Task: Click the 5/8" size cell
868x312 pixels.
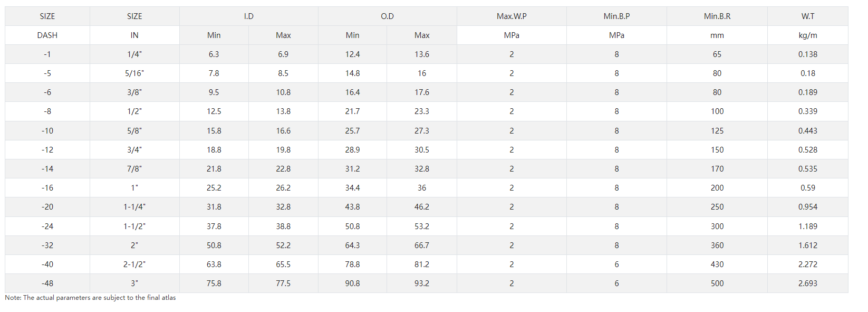Action: pos(134,131)
